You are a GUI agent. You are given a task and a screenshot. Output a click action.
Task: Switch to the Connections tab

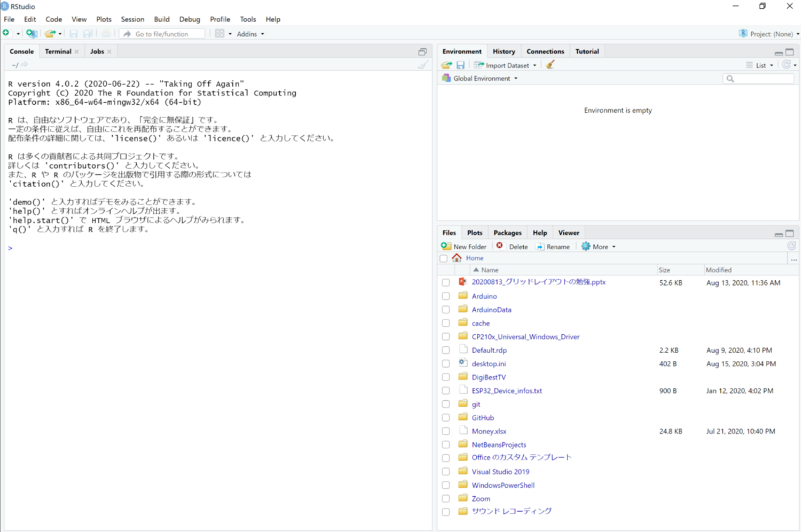click(x=545, y=52)
